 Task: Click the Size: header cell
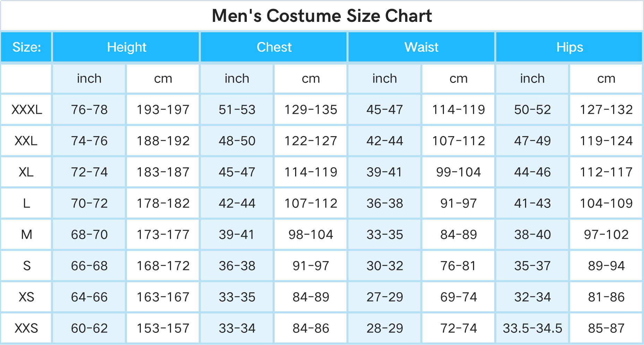[x=26, y=47]
